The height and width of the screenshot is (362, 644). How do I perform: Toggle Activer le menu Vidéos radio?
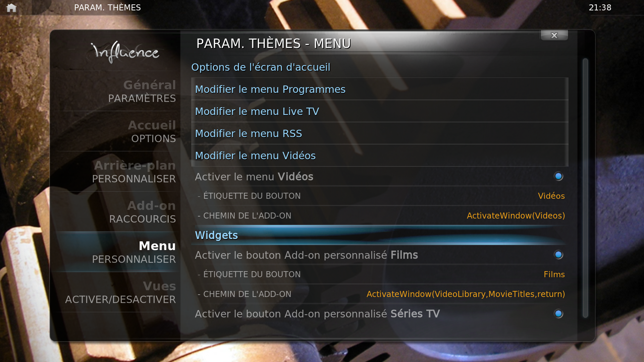point(558,176)
